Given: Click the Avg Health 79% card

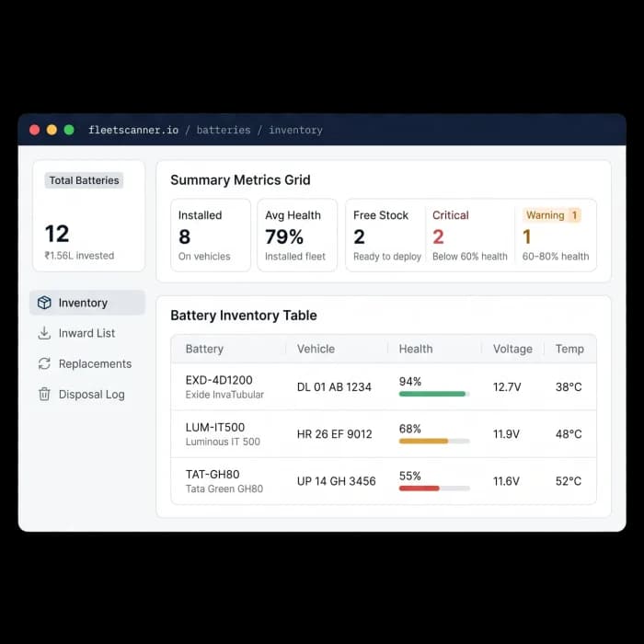Looking at the screenshot, I should coord(297,236).
